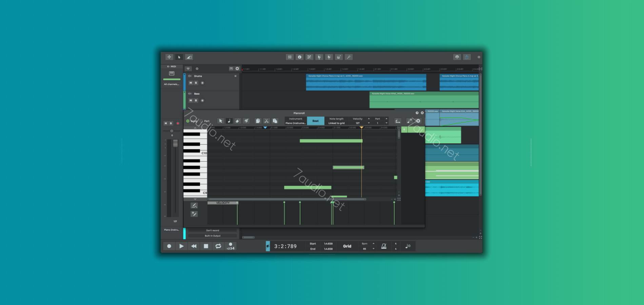This screenshot has height=305, width=644.
Task: Click the volume fader in left channel strip
Action: click(x=175, y=144)
